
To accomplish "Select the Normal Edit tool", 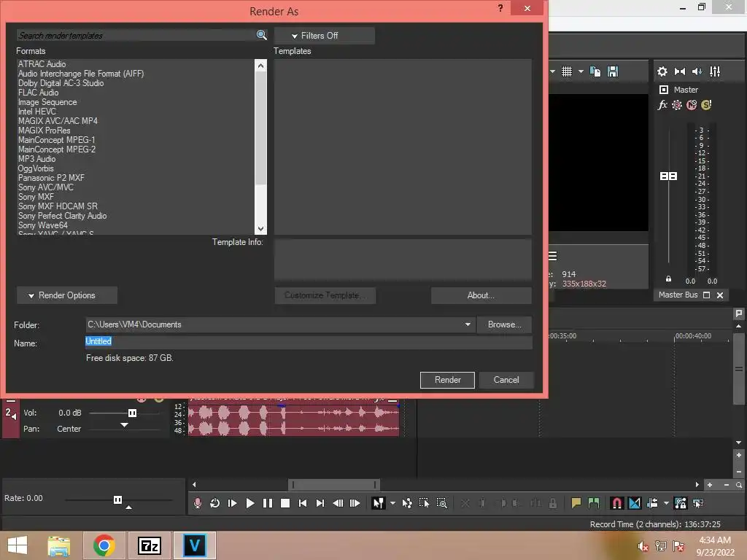I will pyautogui.click(x=379, y=503).
